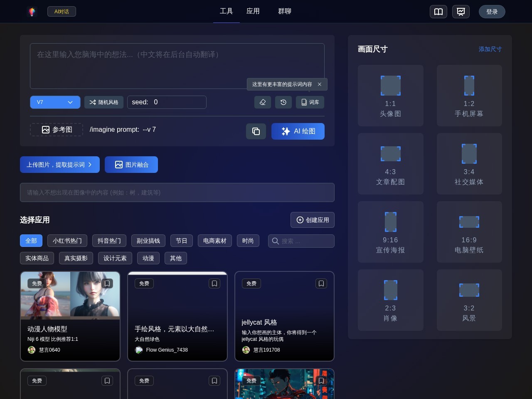Select the 电商素材 category filter
The image size is (532, 399).
point(215,241)
